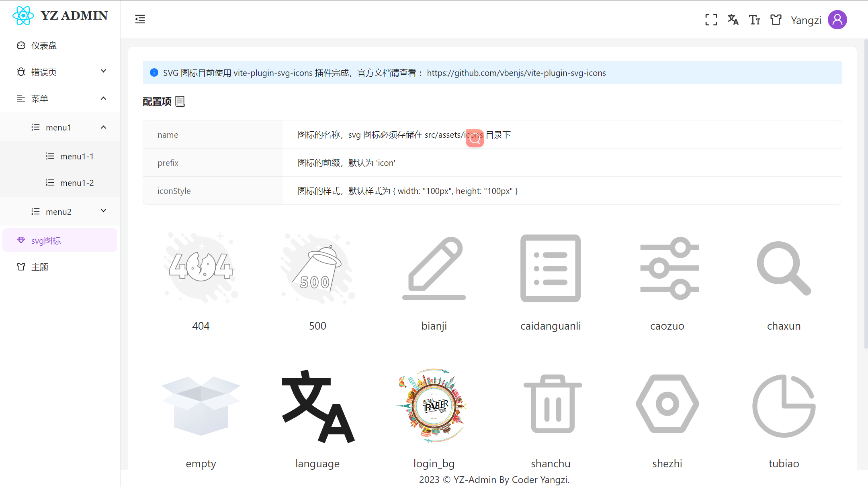Viewport: 868px width, 487px height.
Task: Click the fullscreen toggle icon
Action: point(711,20)
